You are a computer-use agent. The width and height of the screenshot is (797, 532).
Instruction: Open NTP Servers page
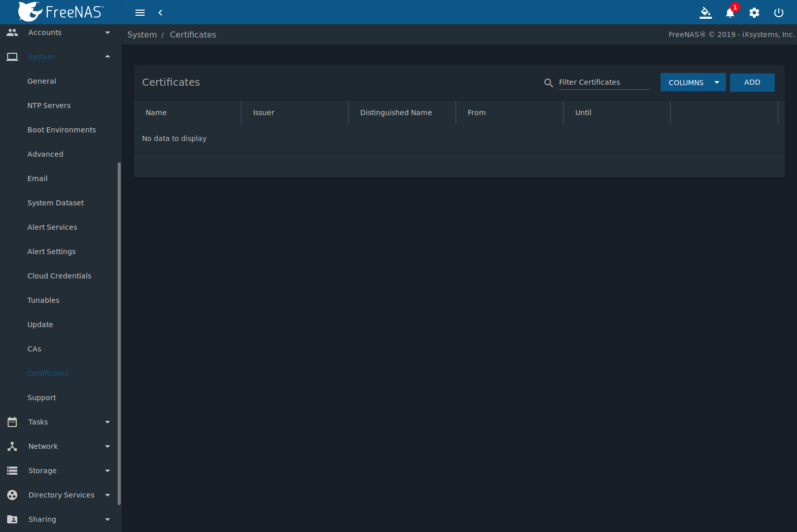tap(49, 105)
